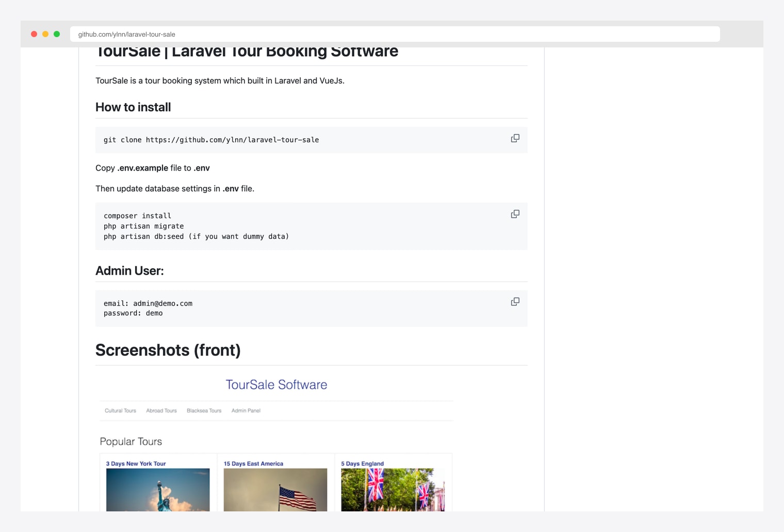Click '3 Days New York Tour' title
The width and height of the screenshot is (784, 532).
(x=136, y=463)
